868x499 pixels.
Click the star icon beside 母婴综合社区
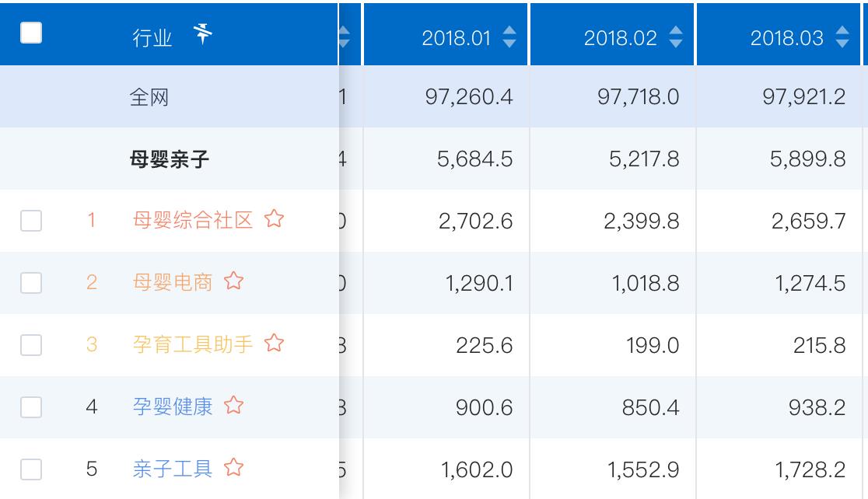[274, 220]
